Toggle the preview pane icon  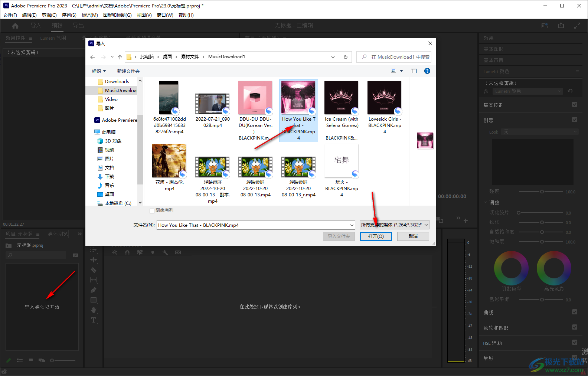(414, 71)
